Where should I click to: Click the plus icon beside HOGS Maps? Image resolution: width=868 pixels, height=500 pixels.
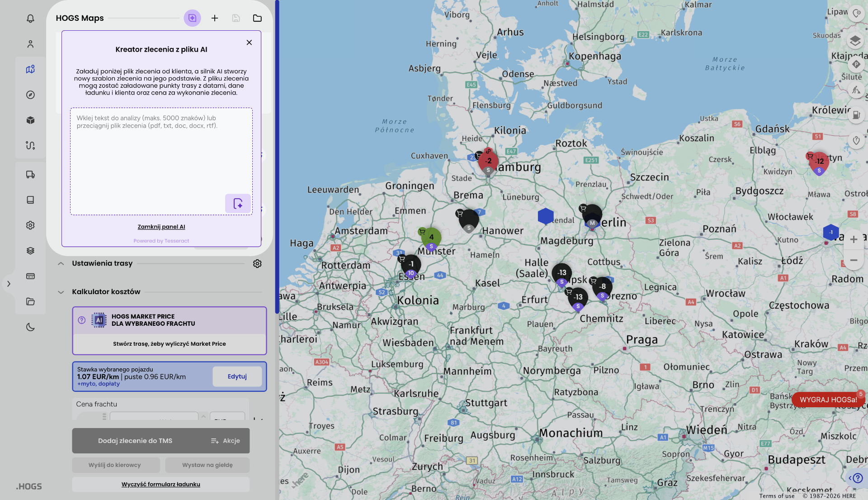tap(215, 18)
